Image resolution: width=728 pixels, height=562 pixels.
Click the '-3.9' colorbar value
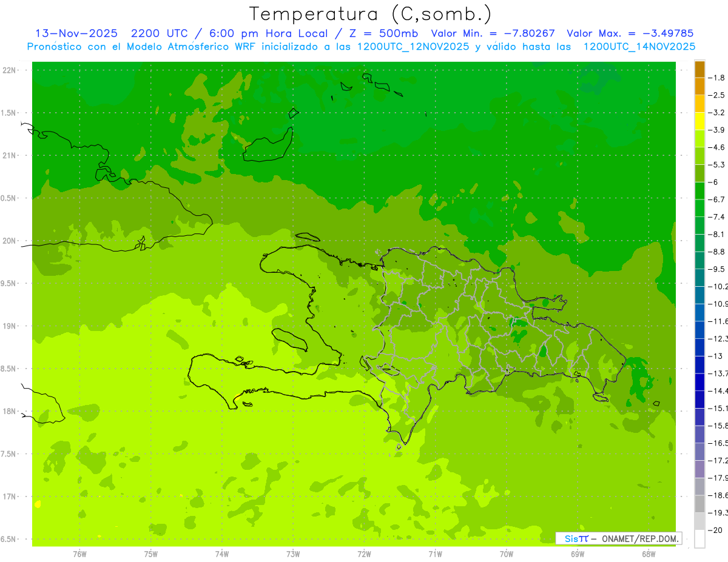click(717, 130)
